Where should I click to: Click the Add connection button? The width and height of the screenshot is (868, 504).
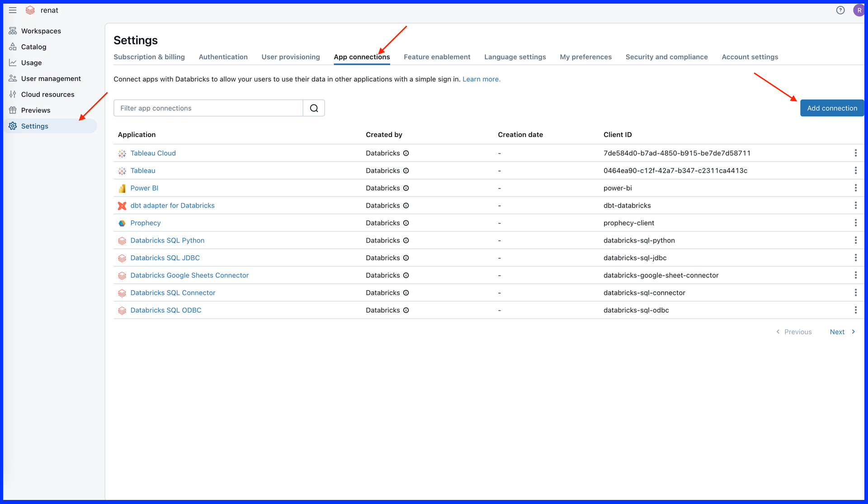pos(832,108)
